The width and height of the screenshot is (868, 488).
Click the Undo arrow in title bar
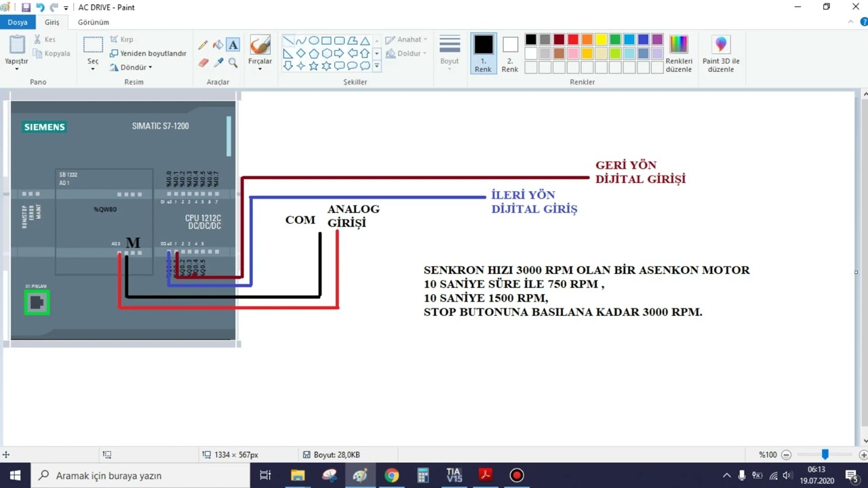(x=40, y=7)
